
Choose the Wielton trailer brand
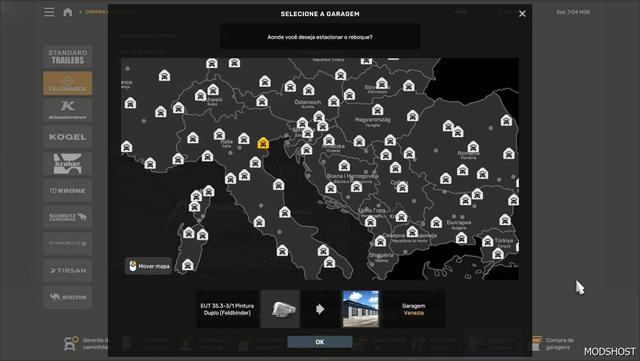68,297
